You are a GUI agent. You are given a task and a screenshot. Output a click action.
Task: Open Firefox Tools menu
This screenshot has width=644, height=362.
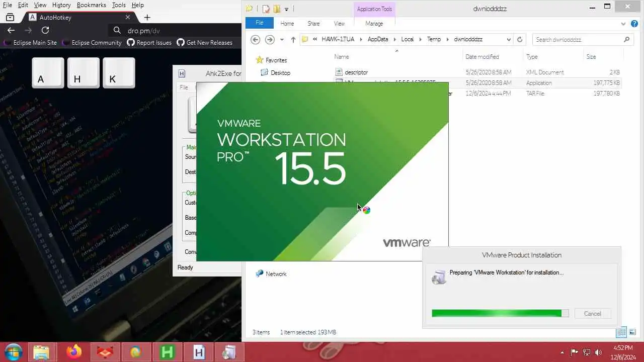click(x=119, y=5)
